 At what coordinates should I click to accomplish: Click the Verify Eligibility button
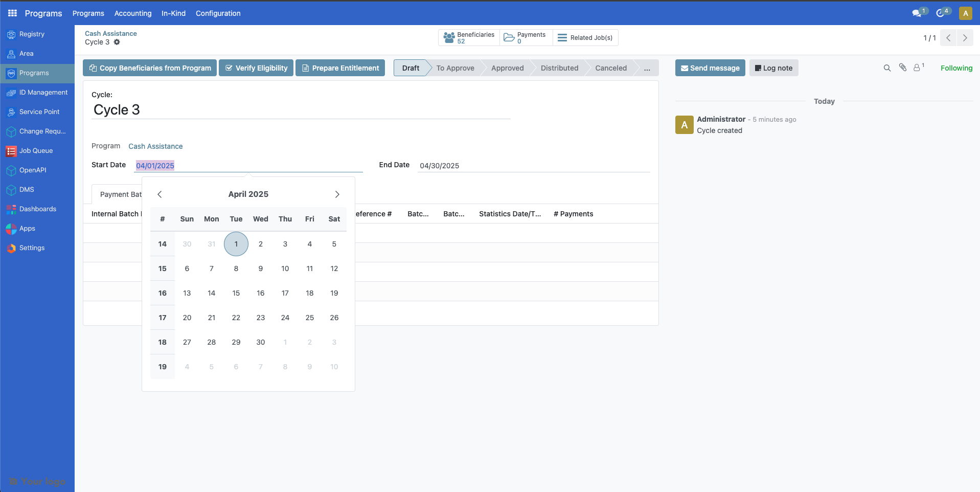pos(256,68)
